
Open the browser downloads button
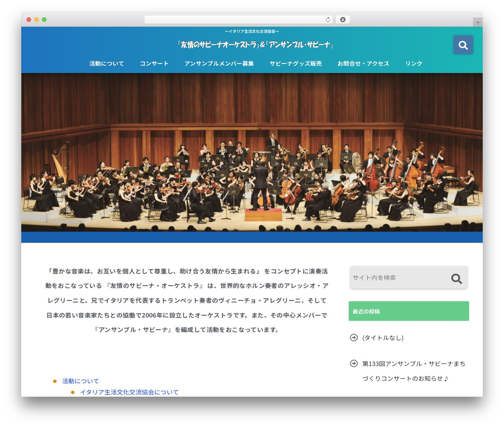(x=343, y=20)
